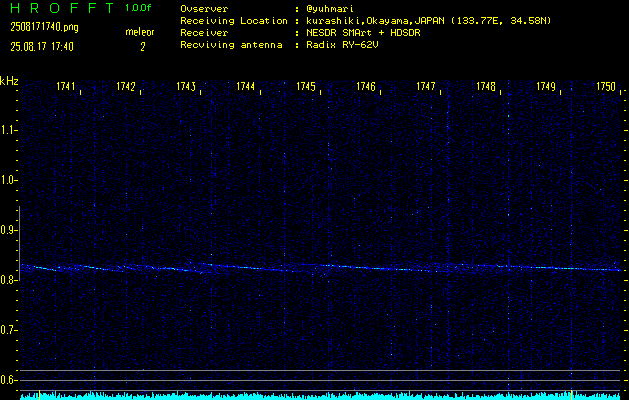
Task: Click the Receiver label
Action: coord(204,33)
